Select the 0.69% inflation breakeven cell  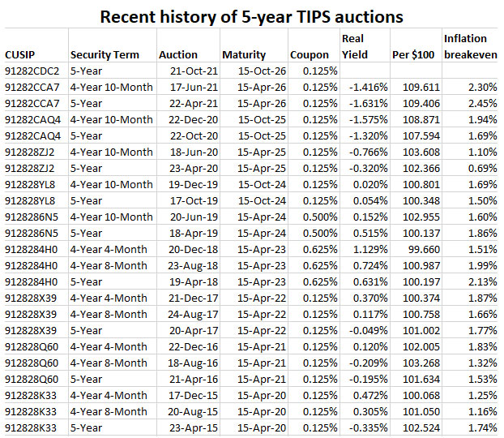coord(481,168)
